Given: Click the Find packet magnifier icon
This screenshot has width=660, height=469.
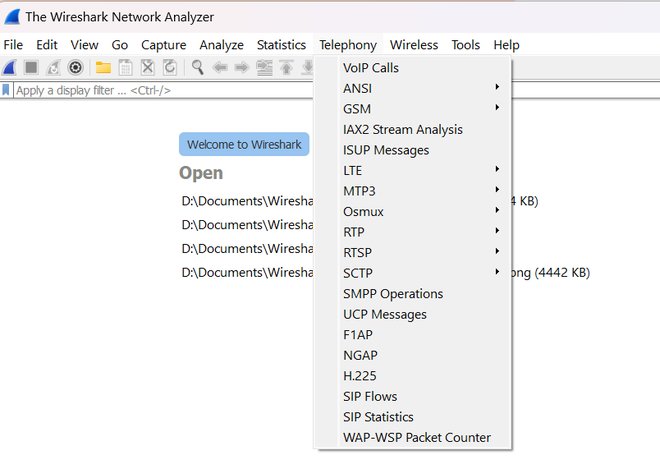Looking at the screenshot, I should (198, 67).
